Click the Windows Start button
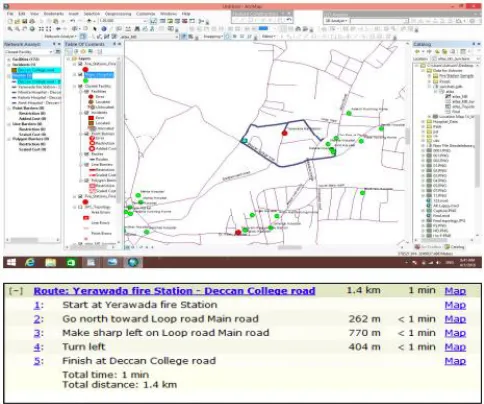The width and height of the screenshot is (484, 404). [x=11, y=262]
